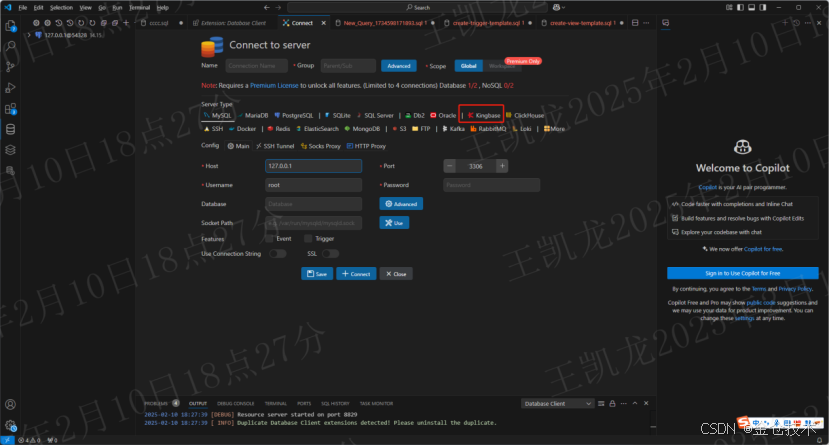The height and width of the screenshot is (445, 829).
Task: Open the Premium License link
Action: tap(274, 86)
